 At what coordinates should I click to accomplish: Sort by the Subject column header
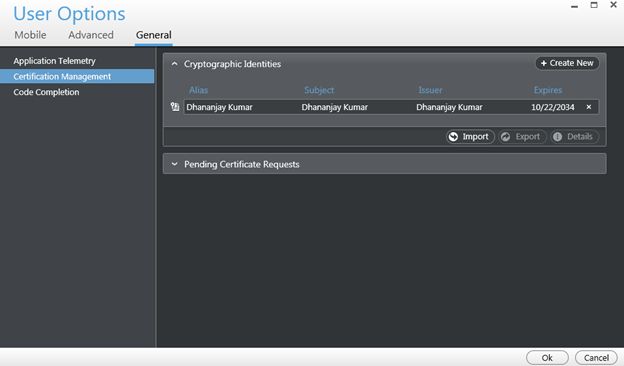point(319,90)
